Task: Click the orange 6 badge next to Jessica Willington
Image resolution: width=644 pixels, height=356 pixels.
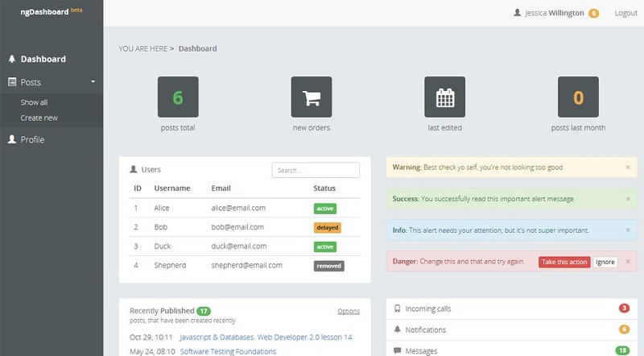Action: point(593,13)
